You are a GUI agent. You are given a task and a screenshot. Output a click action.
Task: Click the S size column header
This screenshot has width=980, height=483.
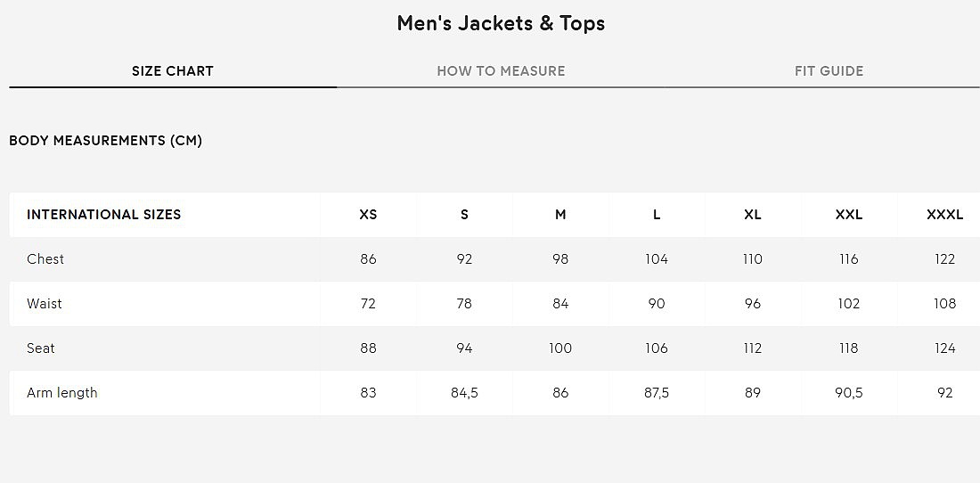464,215
